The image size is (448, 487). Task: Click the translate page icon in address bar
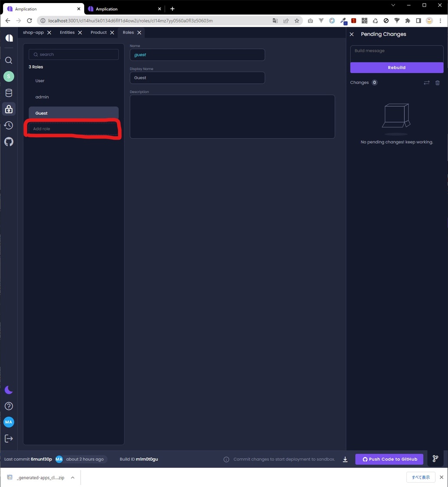click(x=275, y=21)
